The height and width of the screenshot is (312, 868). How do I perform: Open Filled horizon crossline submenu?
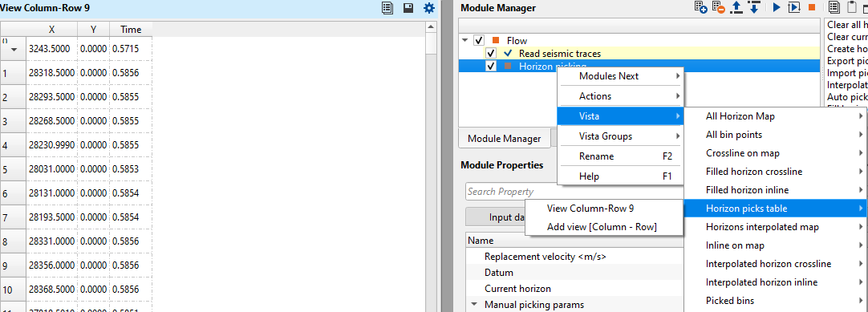click(777, 172)
